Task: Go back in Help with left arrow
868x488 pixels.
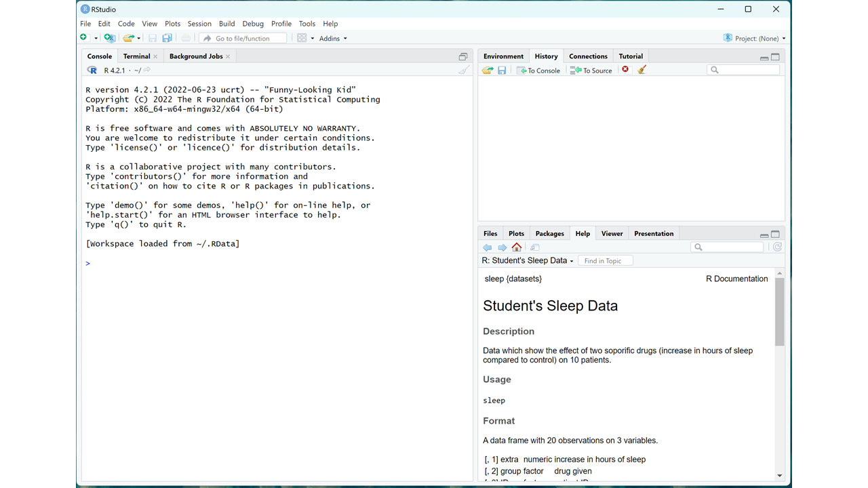Action: pyautogui.click(x=487, y=247)
